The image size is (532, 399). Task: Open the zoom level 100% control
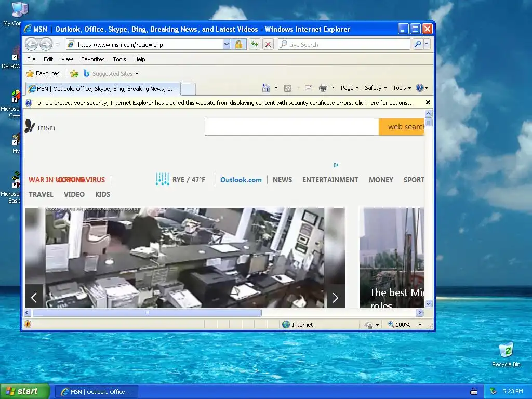tap(400, 325)
